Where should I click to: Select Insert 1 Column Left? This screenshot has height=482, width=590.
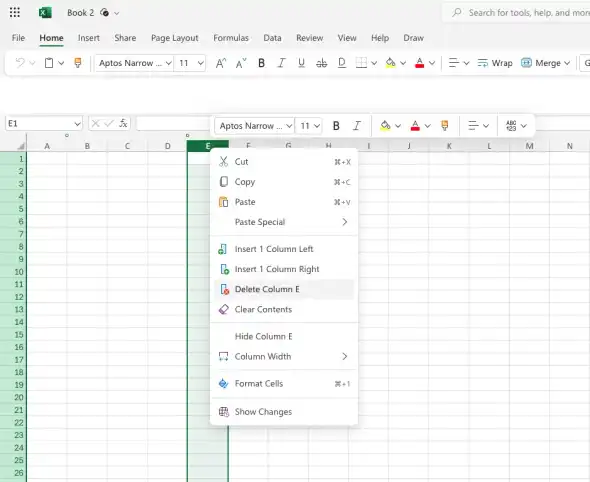click(284, 249)
